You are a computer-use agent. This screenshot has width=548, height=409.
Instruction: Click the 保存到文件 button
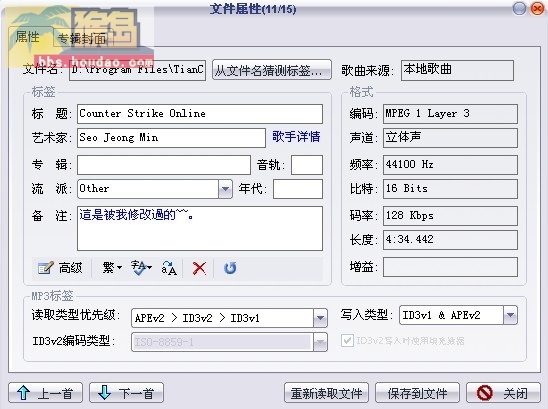[417, 393]
